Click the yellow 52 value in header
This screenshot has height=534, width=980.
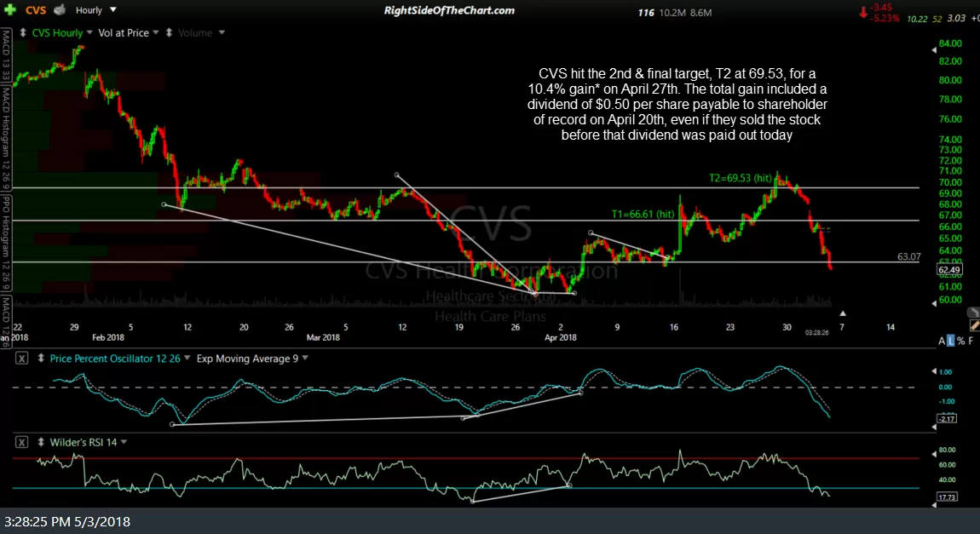point(937,20)
